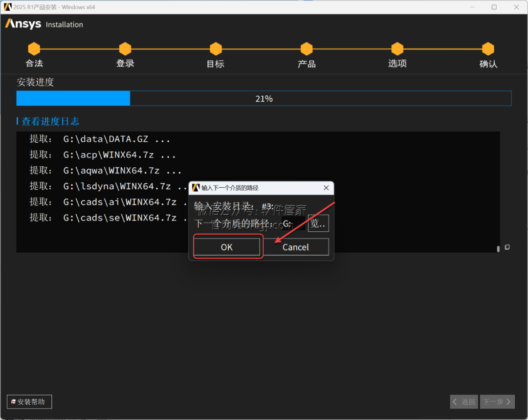Click the 确认 step label
Screen dimensions: 528x420
click(488, 64)
